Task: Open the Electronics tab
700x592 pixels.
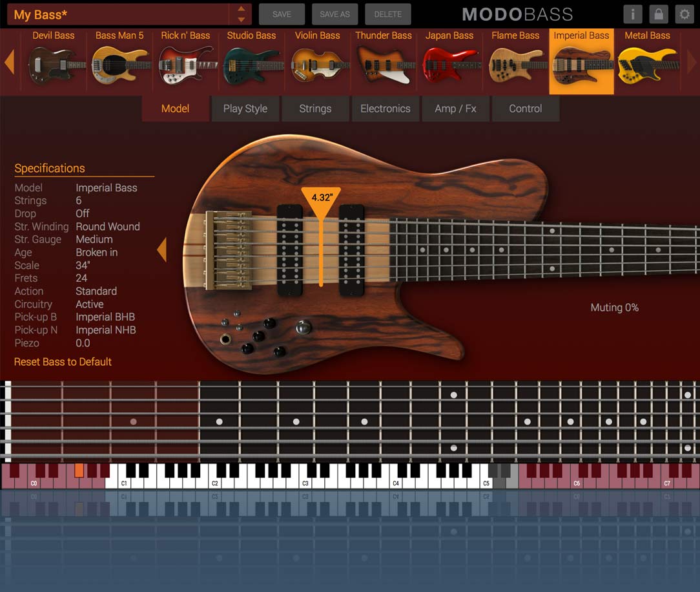Action: [x=385, y=109]
